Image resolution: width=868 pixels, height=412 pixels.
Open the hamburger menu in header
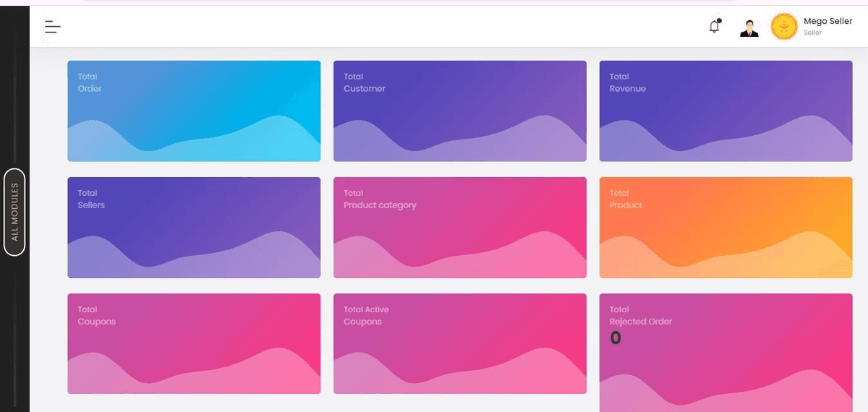click(52, 27)
